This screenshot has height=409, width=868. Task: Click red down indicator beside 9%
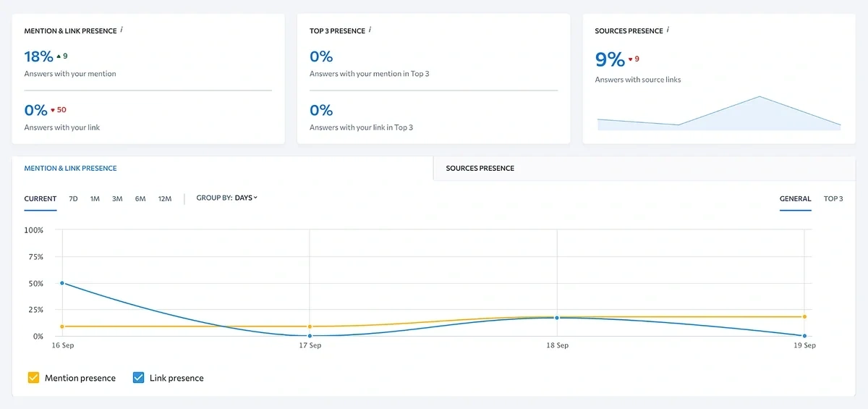pos(634,59)
